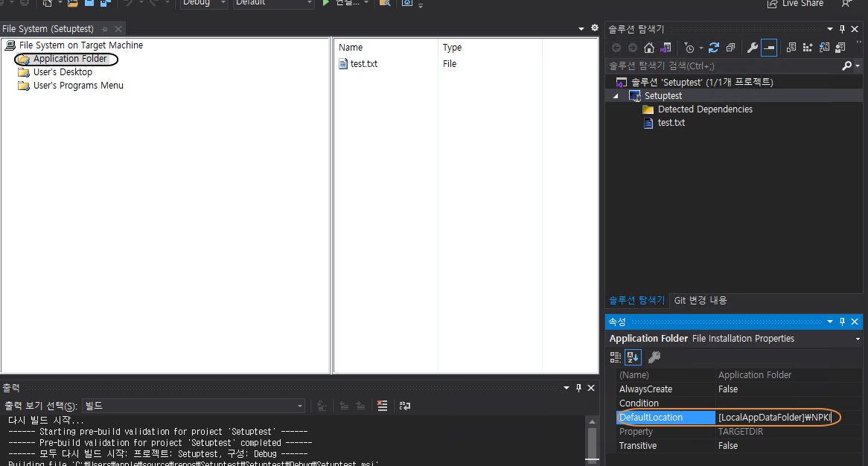
Task: Select the Properties icon in Solution Explorer toolbar
Action: pyautogui.click(x=753, y=47)
